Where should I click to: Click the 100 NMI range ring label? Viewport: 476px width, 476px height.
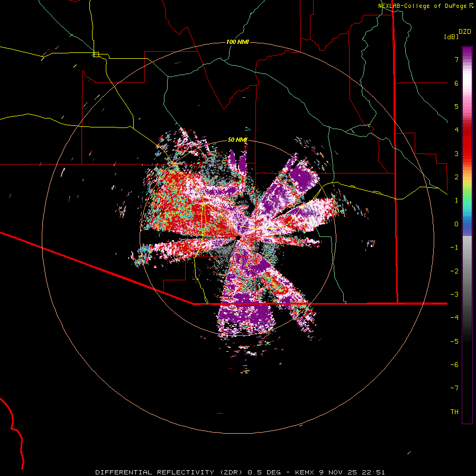(x=237, y=42)
